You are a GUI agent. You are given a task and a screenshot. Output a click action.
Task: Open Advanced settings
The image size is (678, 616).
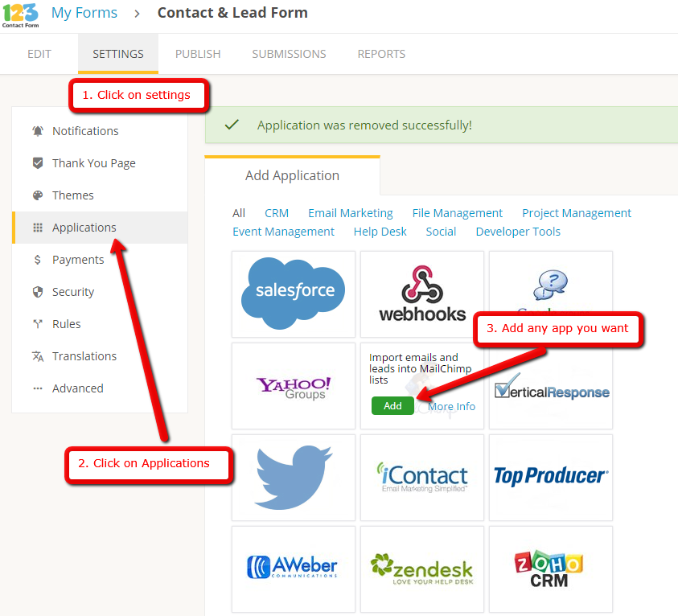pos(100,388)
